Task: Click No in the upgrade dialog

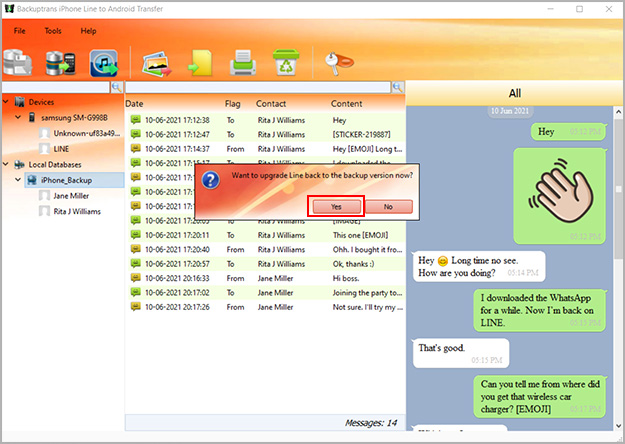Action: (x=388, y=206)
